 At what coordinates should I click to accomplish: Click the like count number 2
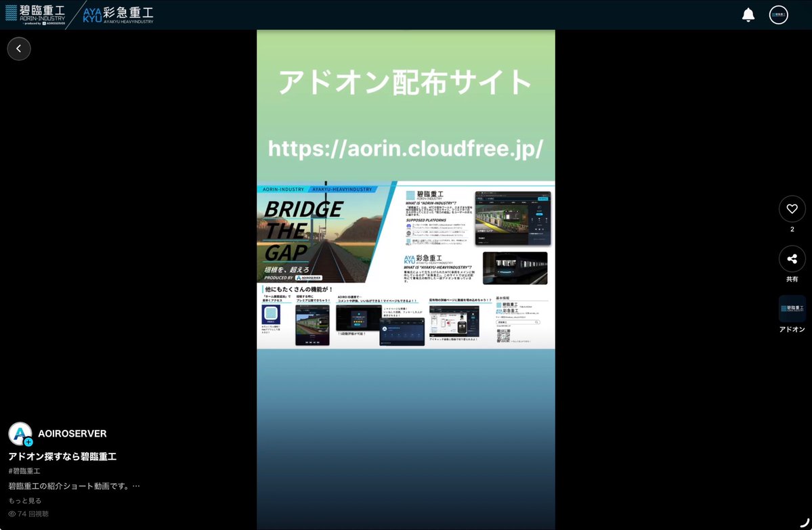pyautogui.click(x=792, y=229)
